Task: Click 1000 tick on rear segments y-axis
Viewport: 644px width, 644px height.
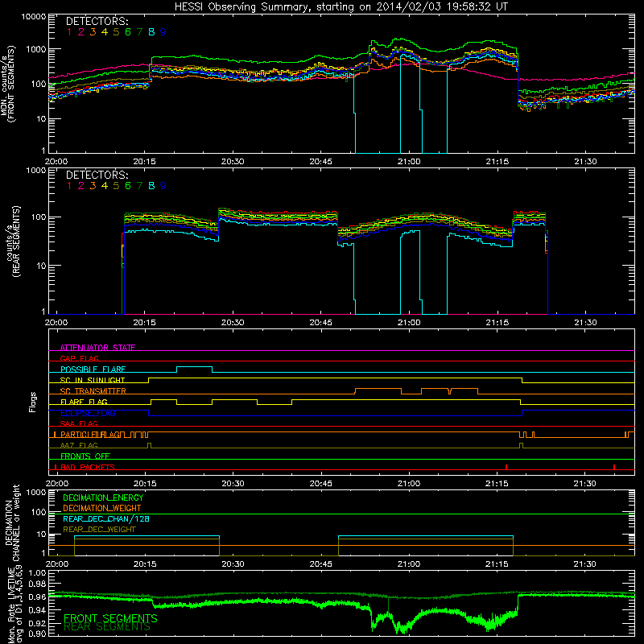Action: tap(35, 171)
